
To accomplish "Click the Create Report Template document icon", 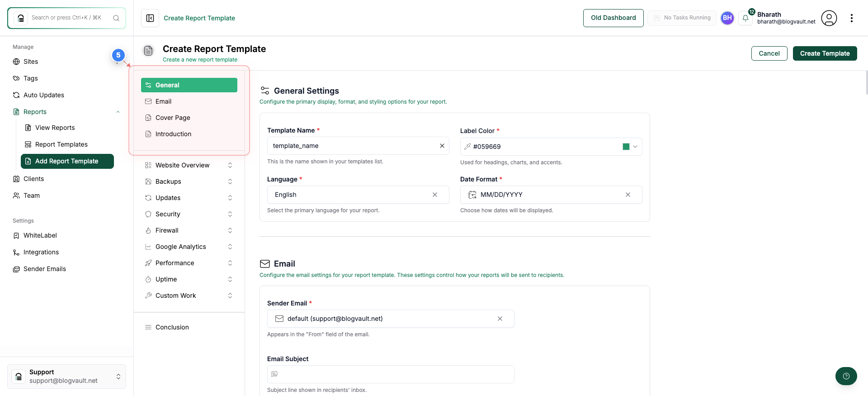I will [148, 51].
